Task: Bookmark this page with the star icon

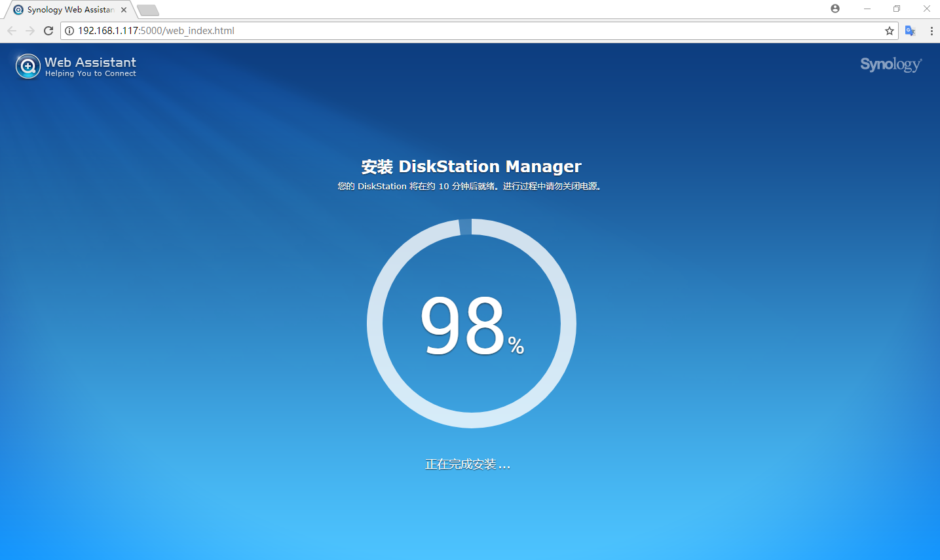Action: pyautogui.click(x=890, y=31)
